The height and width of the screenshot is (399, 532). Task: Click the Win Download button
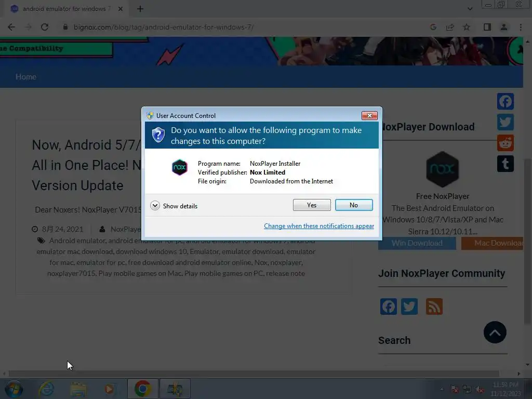coord(417,243)
